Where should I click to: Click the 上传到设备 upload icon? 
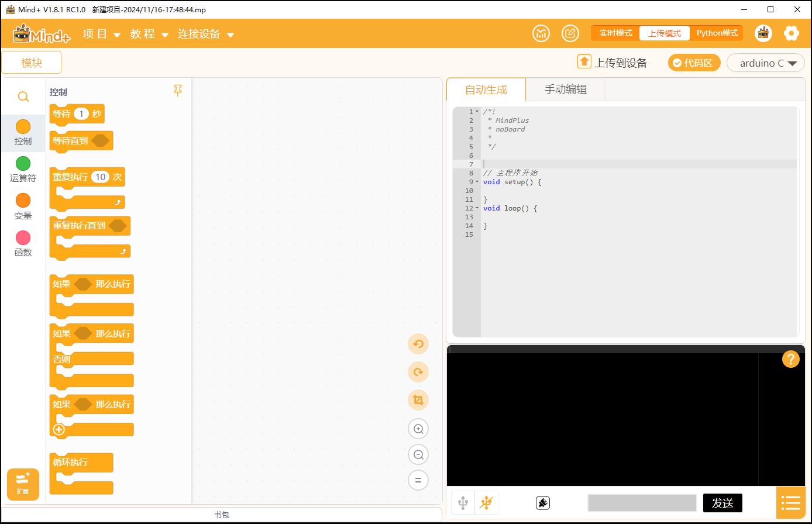pyautogui.click(x=584, y=61)
